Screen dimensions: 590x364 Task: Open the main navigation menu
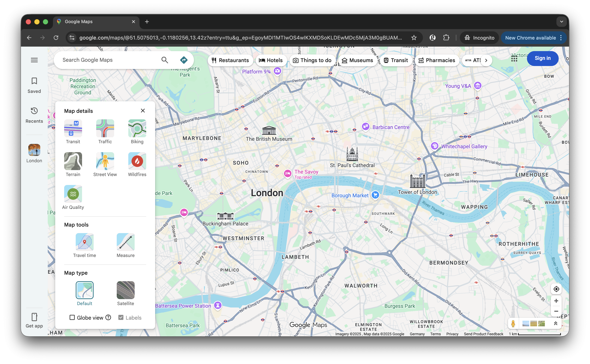[34, 60]
